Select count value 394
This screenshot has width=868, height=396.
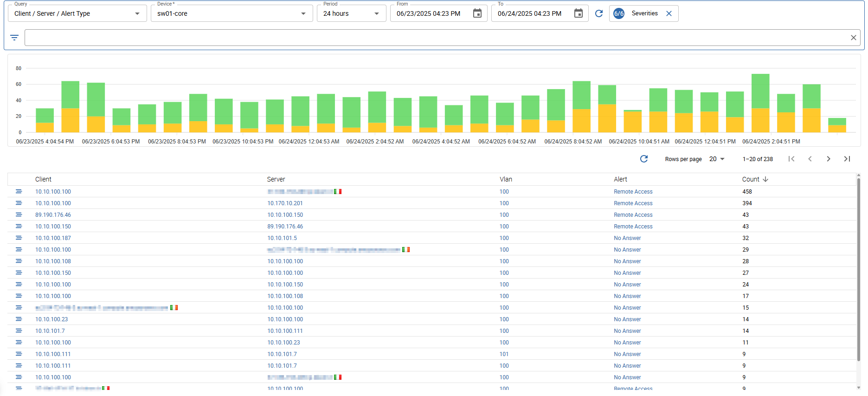[x=747, y=203]
